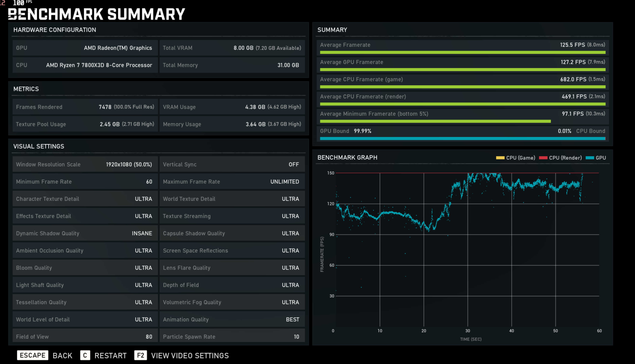Click the red CPU (Render) legend swatch

[x=543, y=158]
